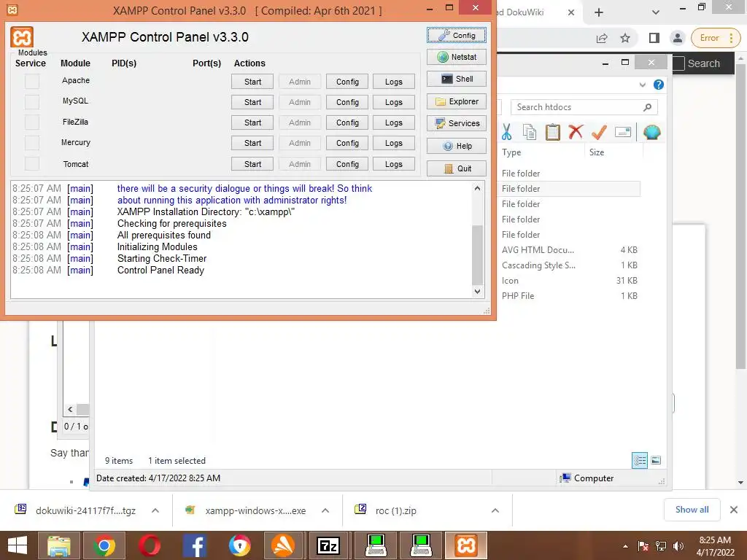Toggle the FileZilla service checkbox
Image resolution: width=747 pixels, height=560 pixels.
32,122
